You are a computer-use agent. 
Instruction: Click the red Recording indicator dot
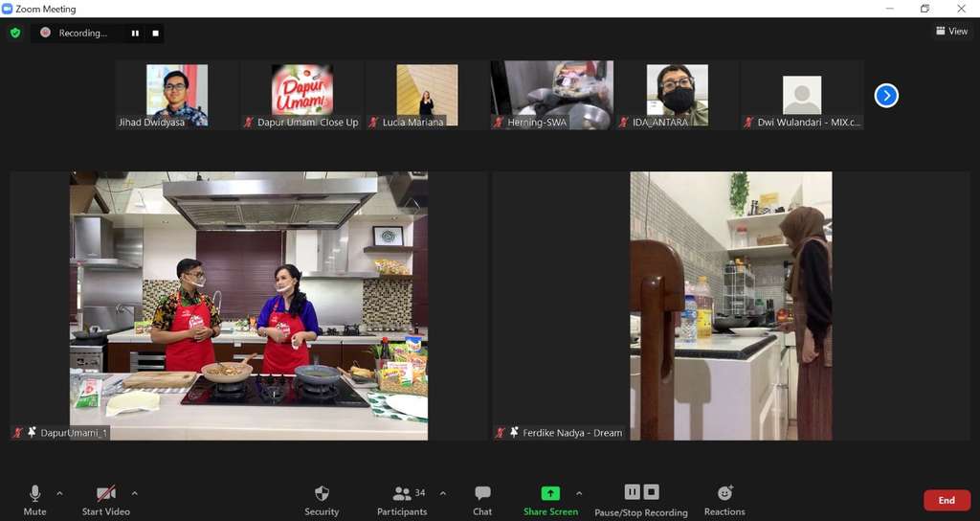coord(45,33)
